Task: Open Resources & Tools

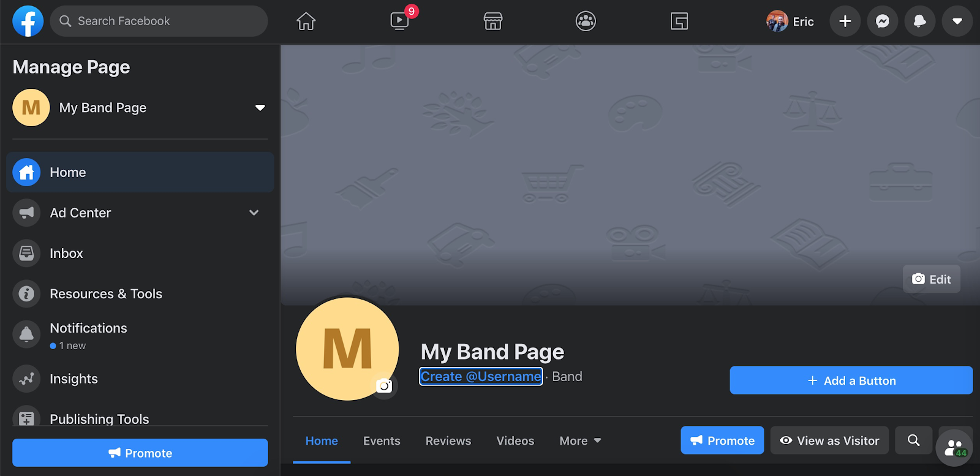Action: [x=140, y=293]
